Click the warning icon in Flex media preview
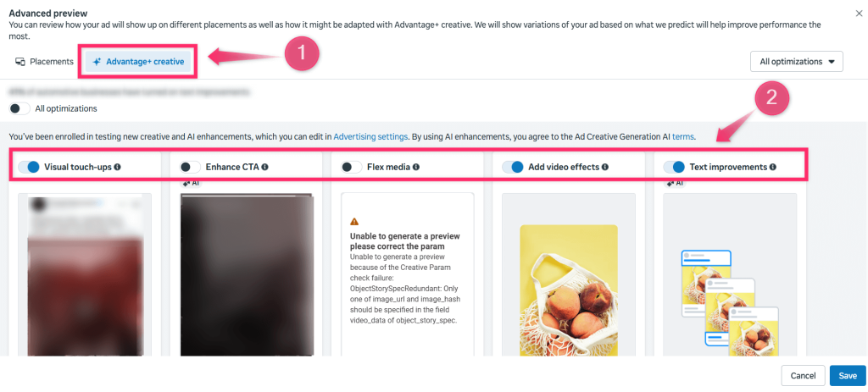 [354, 222]
